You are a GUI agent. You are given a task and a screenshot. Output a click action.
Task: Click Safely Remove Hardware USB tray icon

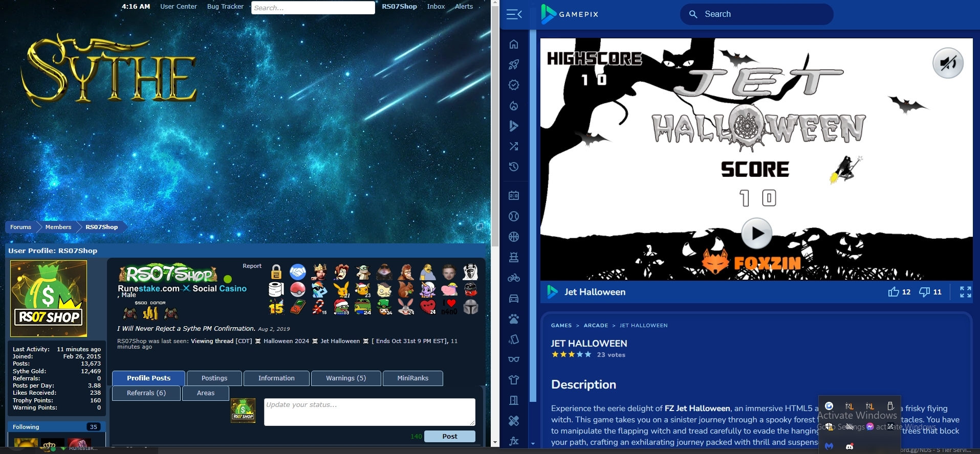pos(890,406)
